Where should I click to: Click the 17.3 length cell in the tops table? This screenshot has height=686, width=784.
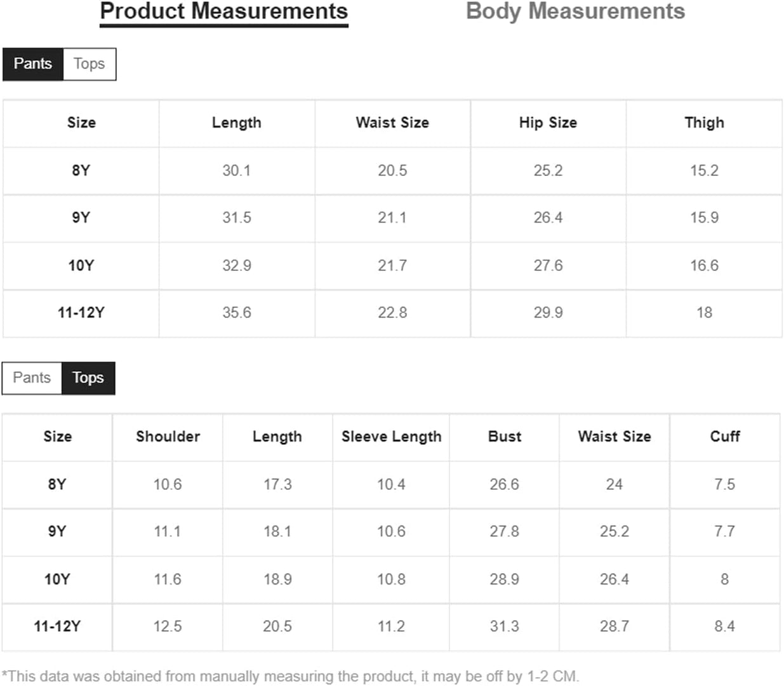coord(277,485)
